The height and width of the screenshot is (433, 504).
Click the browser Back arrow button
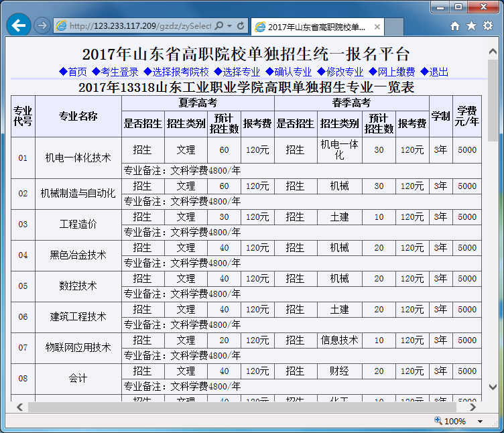click(x=18, y=25)
